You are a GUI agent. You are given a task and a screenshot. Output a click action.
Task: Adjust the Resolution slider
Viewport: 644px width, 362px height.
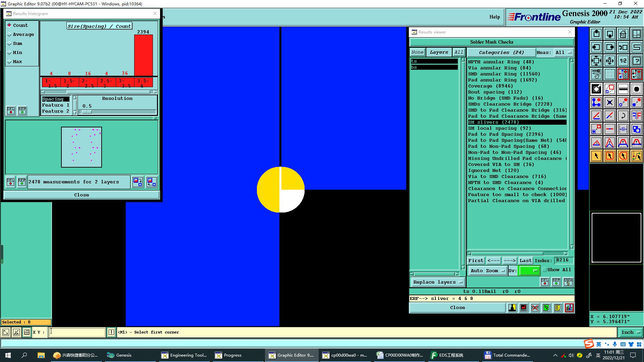87,112
